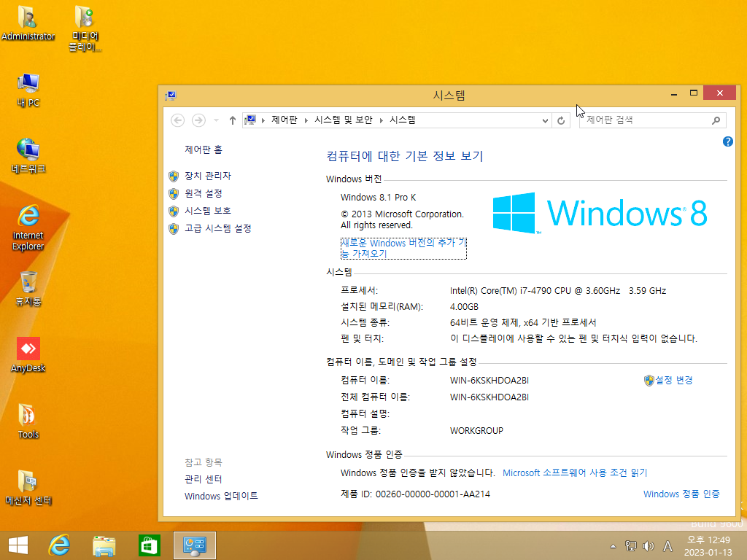The height and width of the screenshot is (560, 747).
Task: Click the Windows 정품 인증 link
Action: click(x=681, y=494)
